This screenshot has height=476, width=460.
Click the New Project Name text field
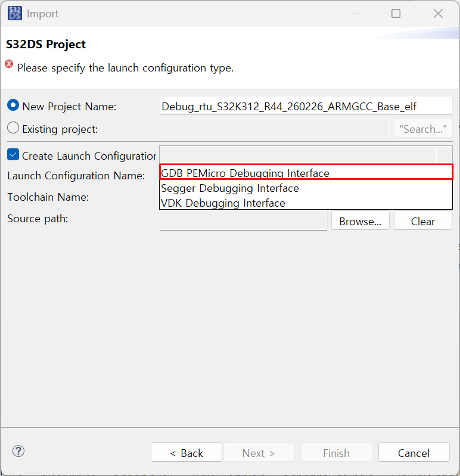point(306,106)
